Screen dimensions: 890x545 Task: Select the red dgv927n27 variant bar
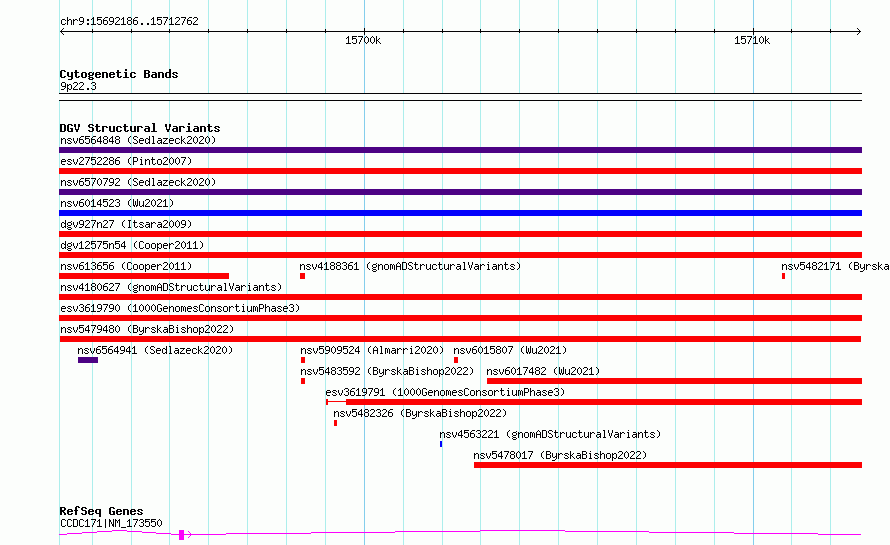click(460, 234)
